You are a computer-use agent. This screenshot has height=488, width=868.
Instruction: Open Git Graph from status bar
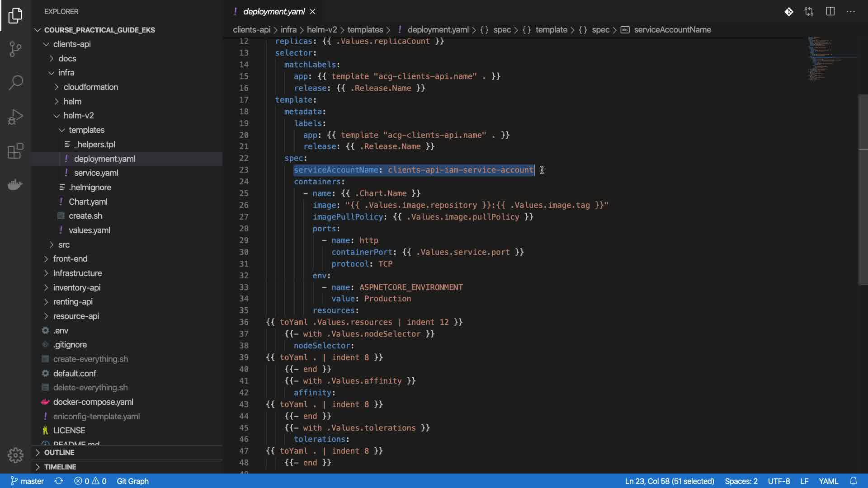tap(132, 481)
